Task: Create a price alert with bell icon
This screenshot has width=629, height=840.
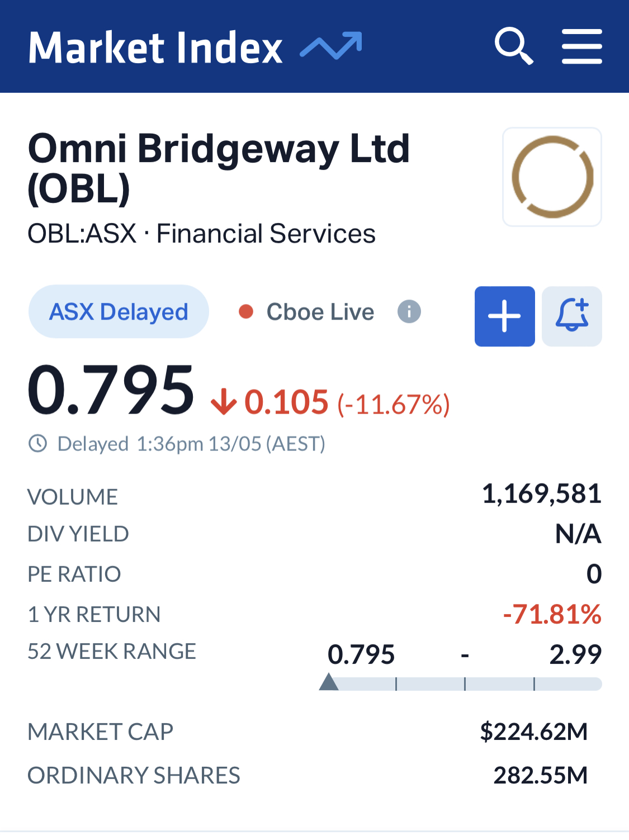Action: tap(571, 316)
